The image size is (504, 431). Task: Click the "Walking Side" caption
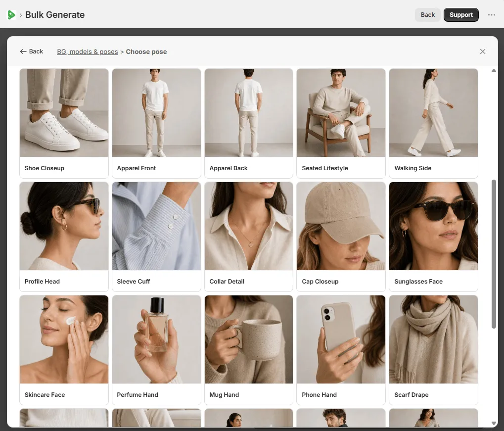click(412, 168)
